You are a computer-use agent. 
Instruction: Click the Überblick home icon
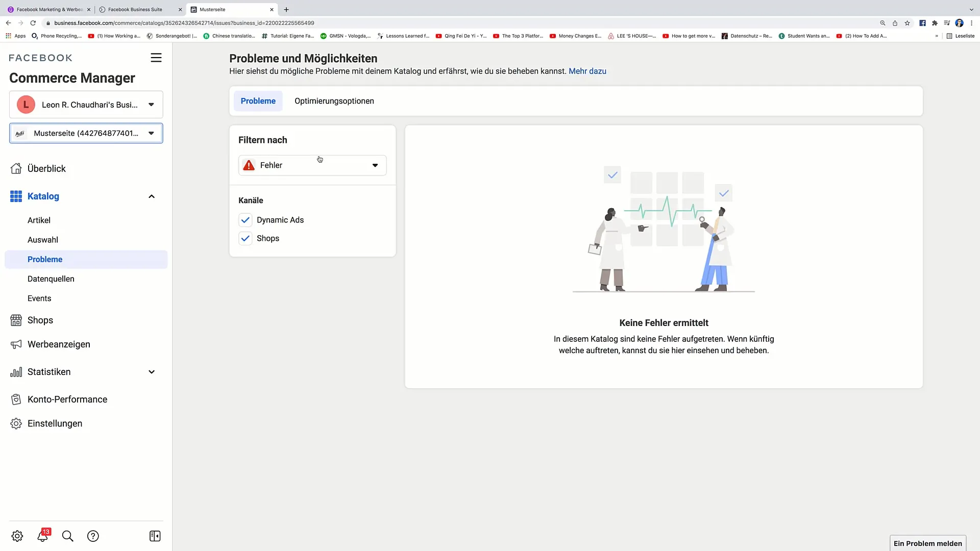pyautogui.click(x=16, y=168)
